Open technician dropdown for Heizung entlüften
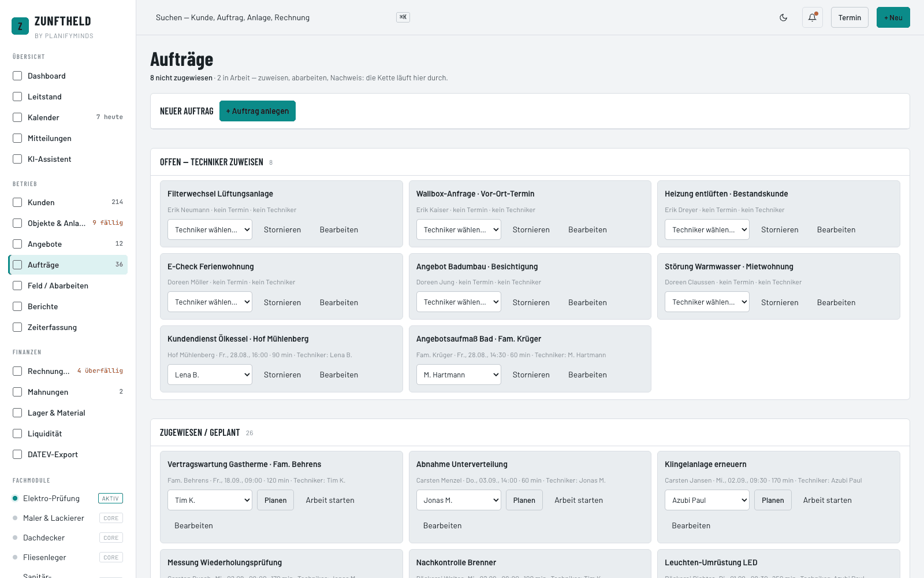 (707, 229)
